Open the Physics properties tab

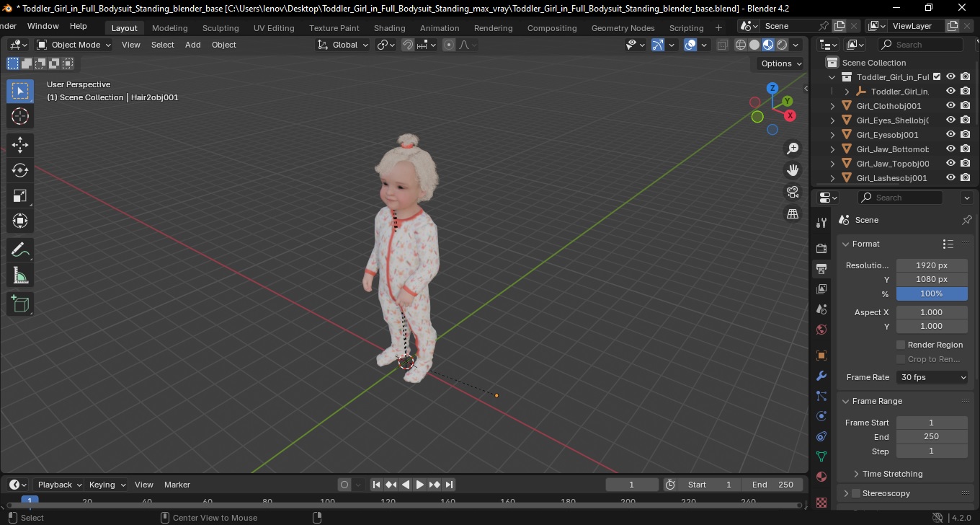821,416
